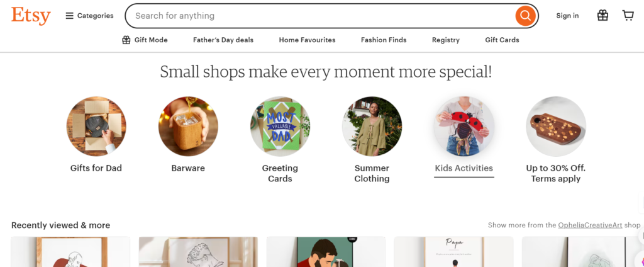Image resolution: width=644 pixels, height=267 pixels.
Task: Click the Up to 30% Off chocolate image
Action: coord(556,127)
